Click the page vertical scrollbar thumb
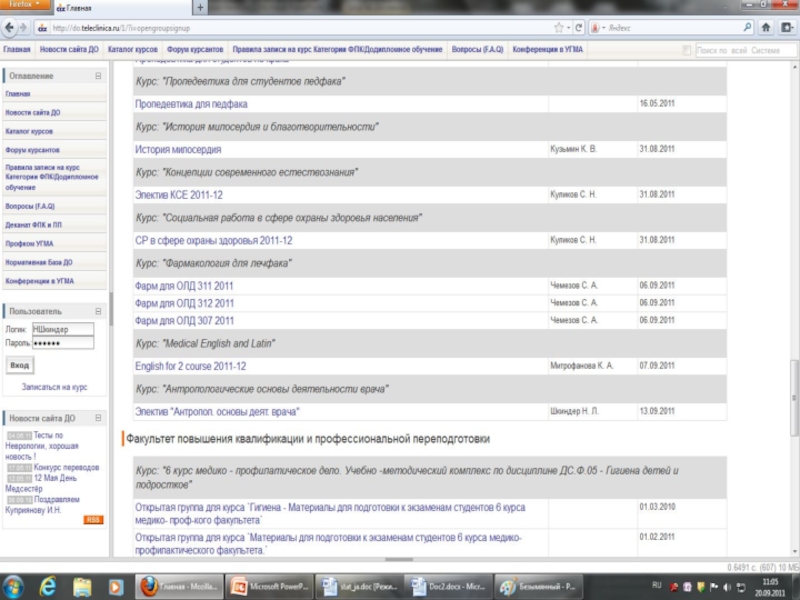This screenshot has height=600, width=800. pos(794,397)
